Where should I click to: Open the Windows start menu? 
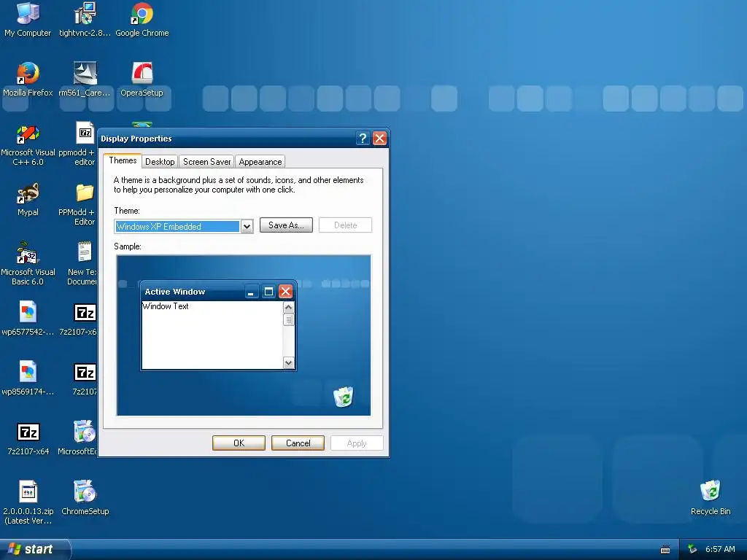click(35, 549)
